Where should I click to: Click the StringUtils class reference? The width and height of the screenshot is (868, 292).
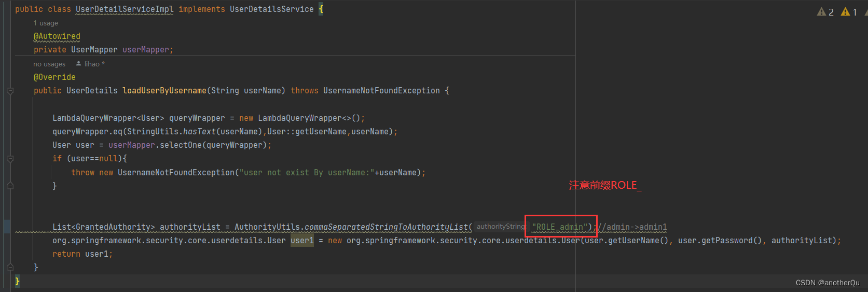[153, 132]
